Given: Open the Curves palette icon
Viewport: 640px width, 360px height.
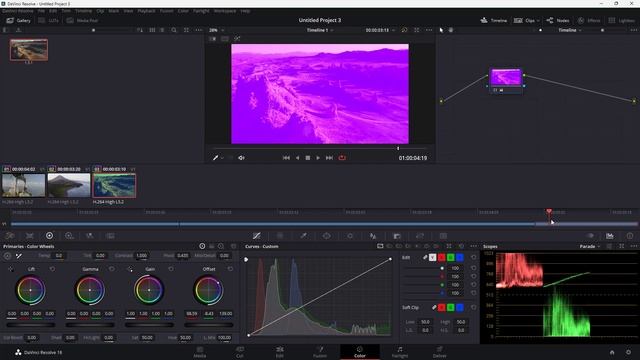Looking at the screenshot, I should click(256, 236).
